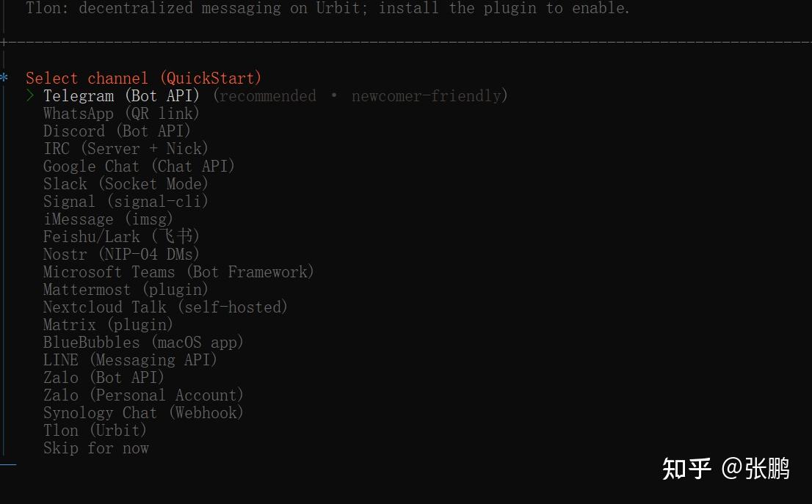Screen dimensions: 812x504
Task: Select BlueBubbles (macOS app) entry
Action: (143, 343)
